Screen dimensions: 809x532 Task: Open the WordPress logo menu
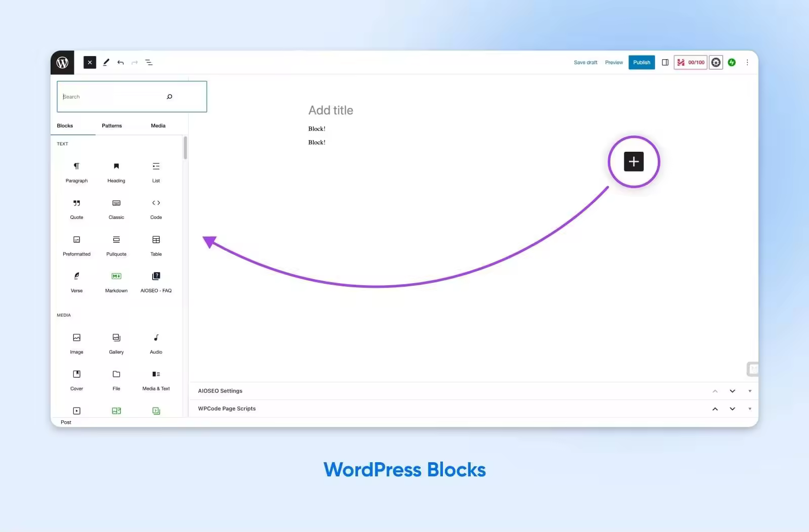coord(62,63)
